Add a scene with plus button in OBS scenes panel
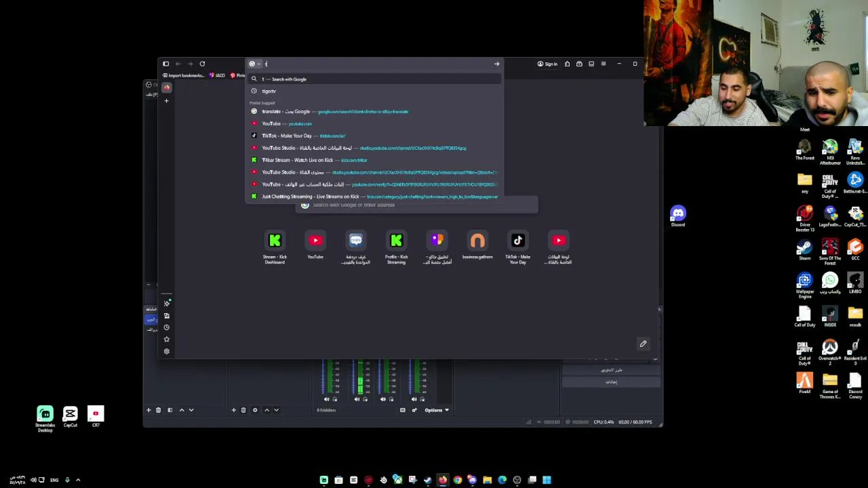This screenshot has width=868, height=488. tap(149, 410)
